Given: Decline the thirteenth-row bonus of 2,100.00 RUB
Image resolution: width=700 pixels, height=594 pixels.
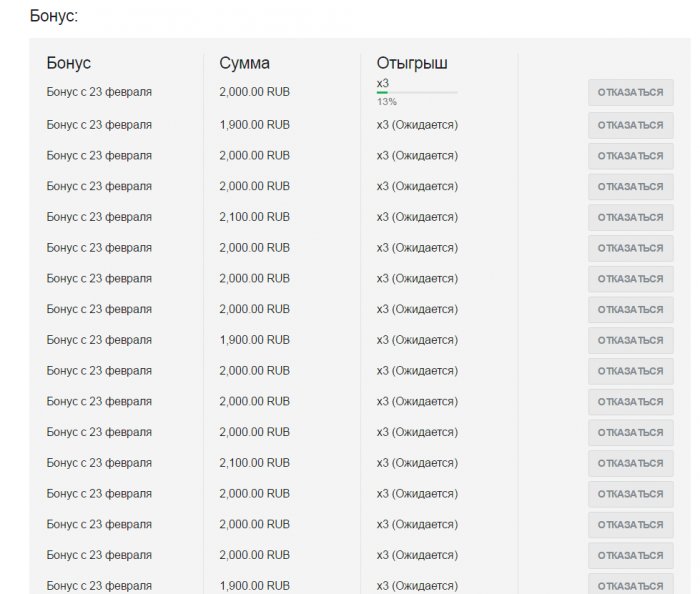Looking at the screenshot, I should 630,464.
